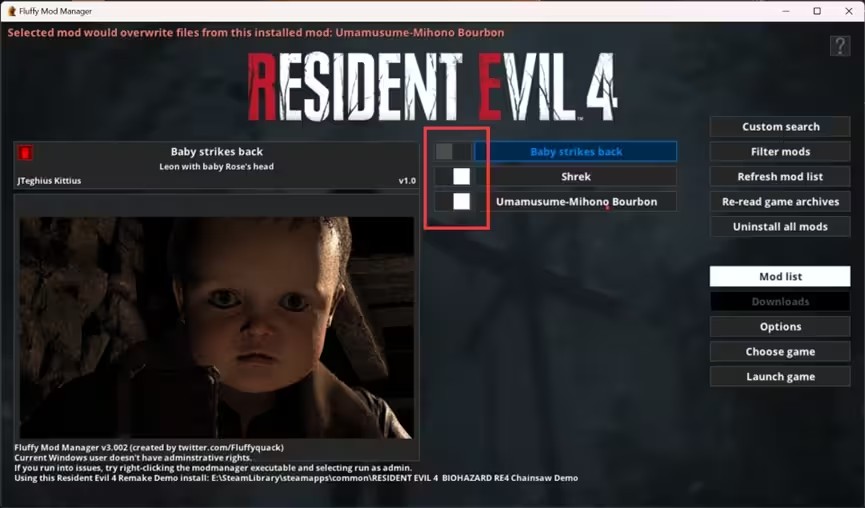This screenshot has height=508, width=865.
Task: Minimize the Fluffy Mod Manager window
Action: (786, 11)
